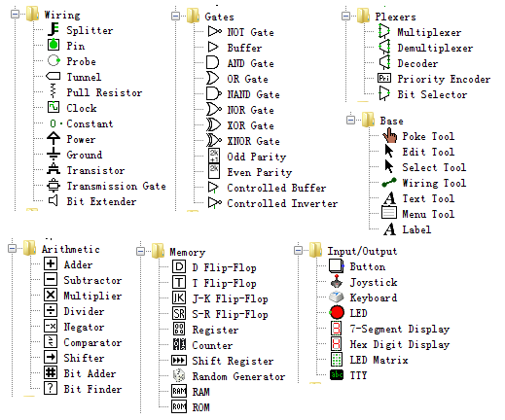Click the Clock component icon
505x420 pixels.
click(x=54, y=107)
